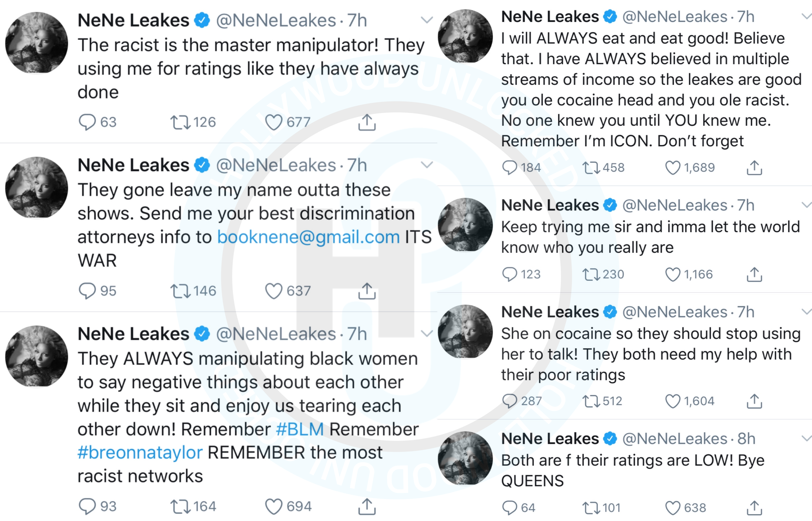Reply to the 'Keep trying me sir' tweet
This screenshot has height=521, width=812.
click(509, 274)
